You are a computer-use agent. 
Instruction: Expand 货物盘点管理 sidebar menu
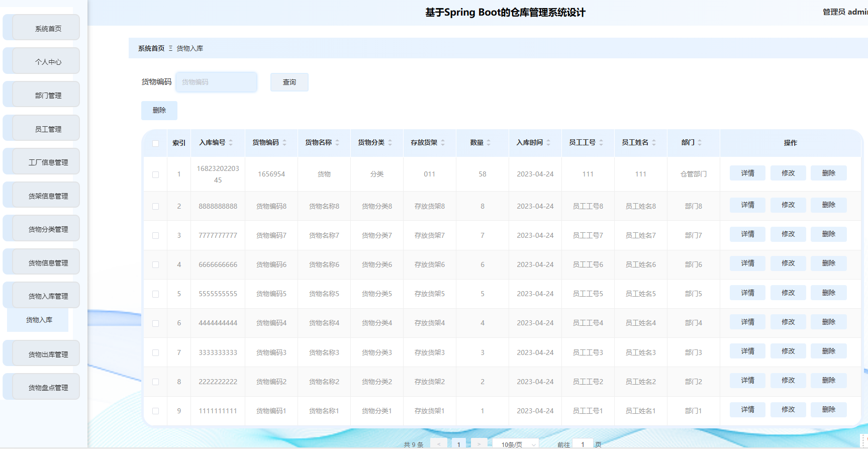pos(46,387)
